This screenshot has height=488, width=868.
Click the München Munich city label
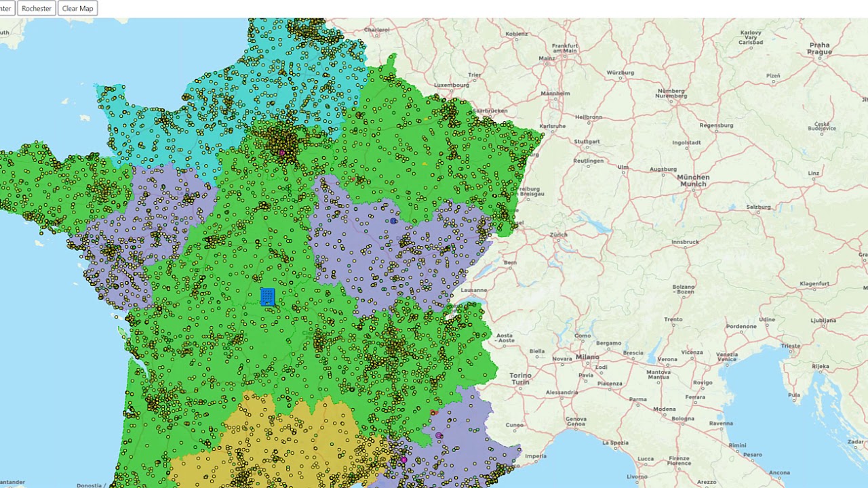tap(693, 180)
